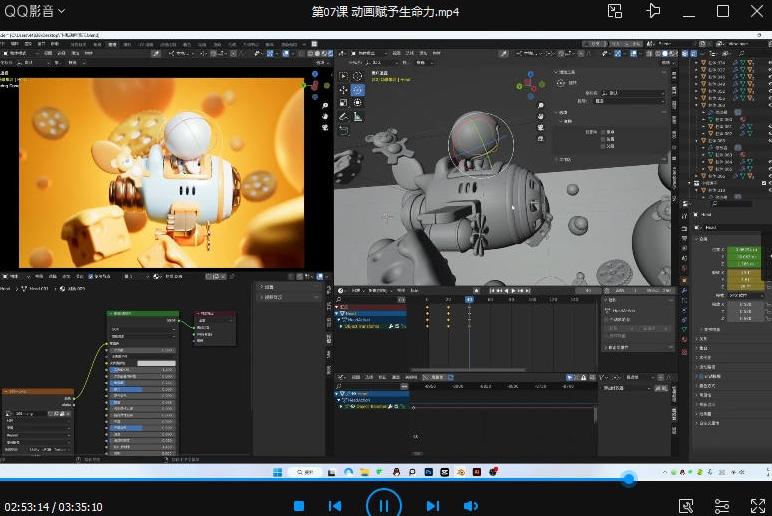This screenshot has height=516, width=772.
Task: Select the Rotate tool in Blender toolbar
Action: (x=358, y=90)
